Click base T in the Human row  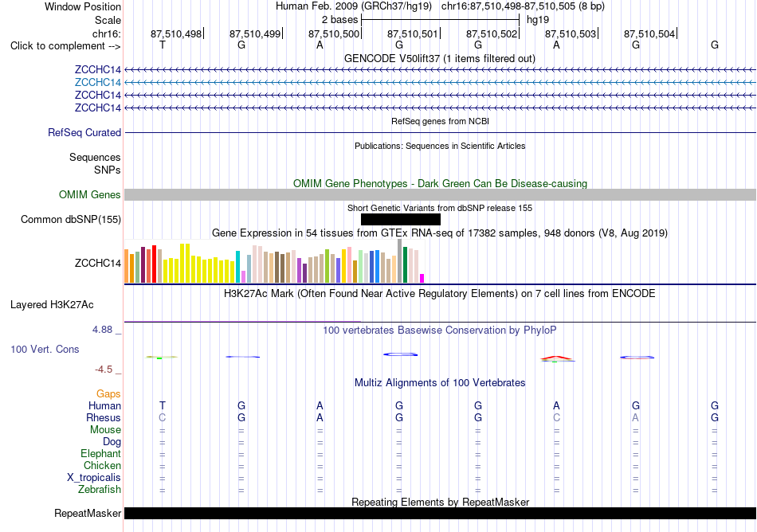[163, 405]
